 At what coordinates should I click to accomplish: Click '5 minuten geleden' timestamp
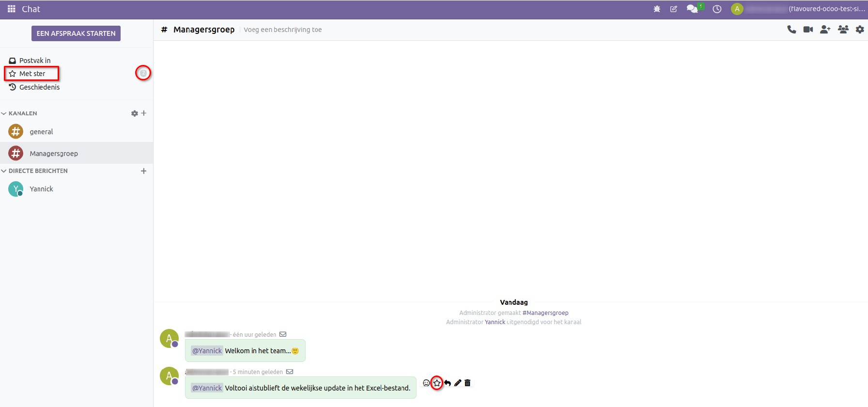pos(258,372)
